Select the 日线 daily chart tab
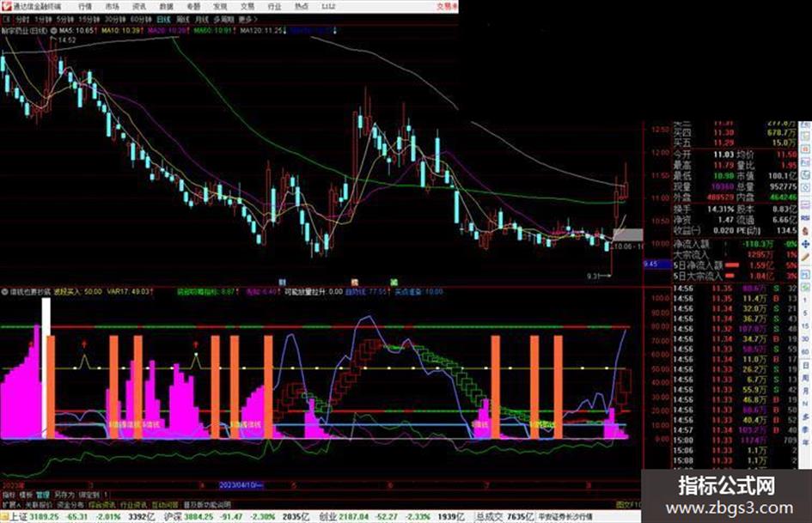The height and width of the screenshot is (523, 812). [x=163, y=19]
